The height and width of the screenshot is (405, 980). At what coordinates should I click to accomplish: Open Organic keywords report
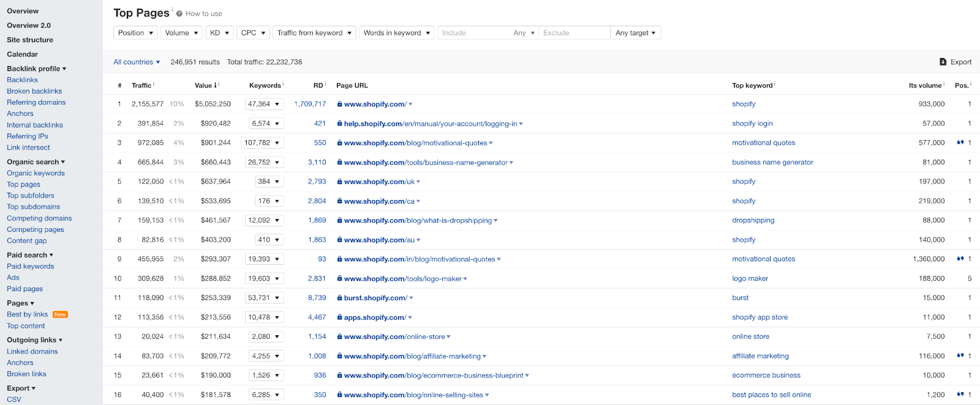(36, 173)
